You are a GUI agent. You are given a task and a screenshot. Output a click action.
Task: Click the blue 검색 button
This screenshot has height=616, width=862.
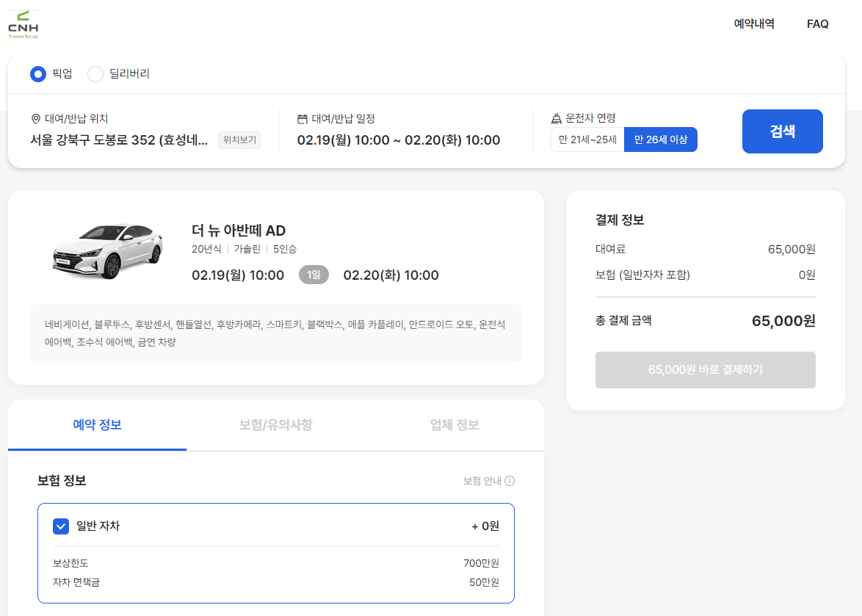pyautogui.click(x=782, y=131)
